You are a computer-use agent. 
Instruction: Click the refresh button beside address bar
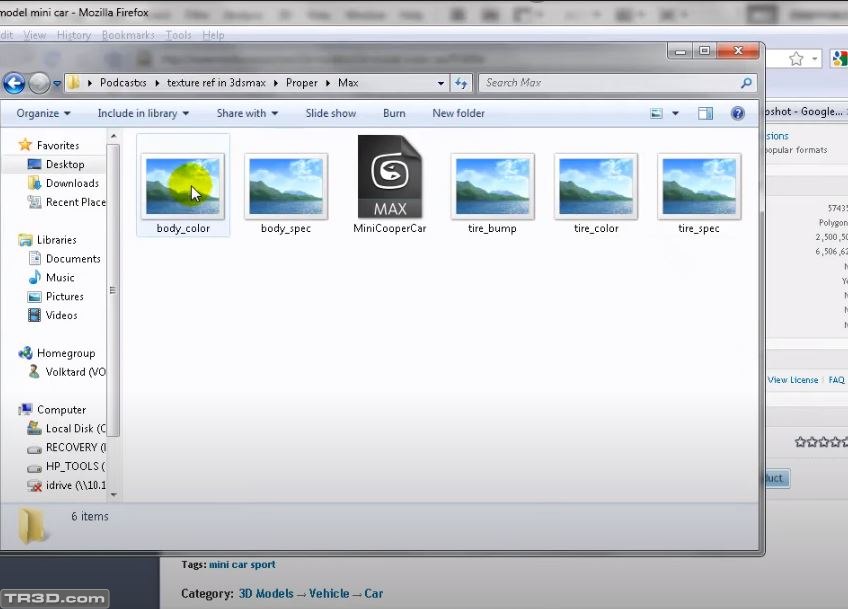pyautogui.click(x=461, y=84)
